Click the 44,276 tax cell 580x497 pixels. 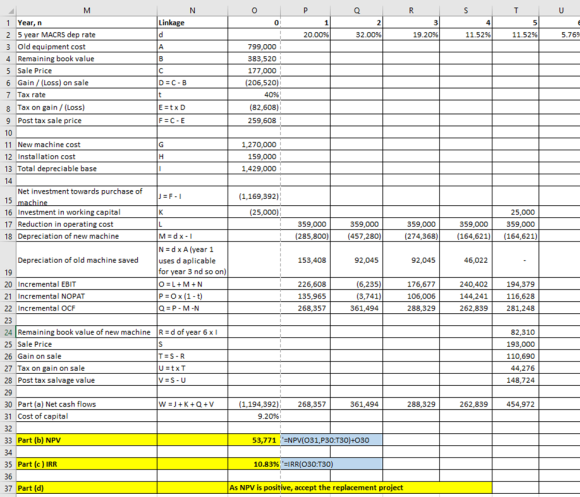(x=516, y=368)
